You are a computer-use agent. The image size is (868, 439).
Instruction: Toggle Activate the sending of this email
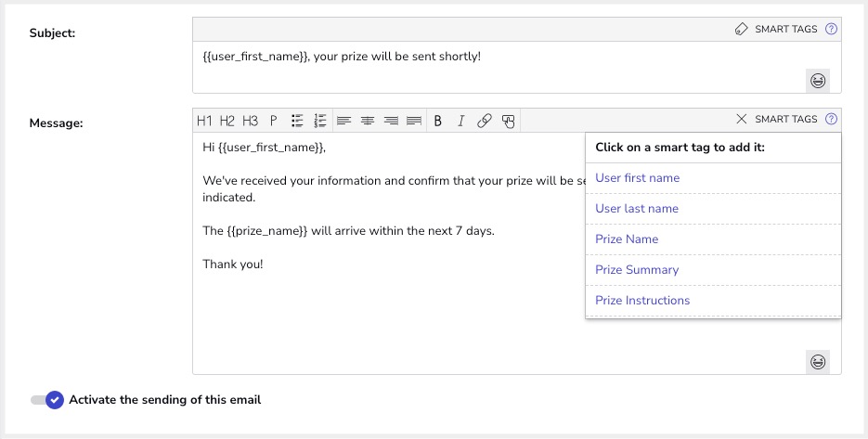47,400
